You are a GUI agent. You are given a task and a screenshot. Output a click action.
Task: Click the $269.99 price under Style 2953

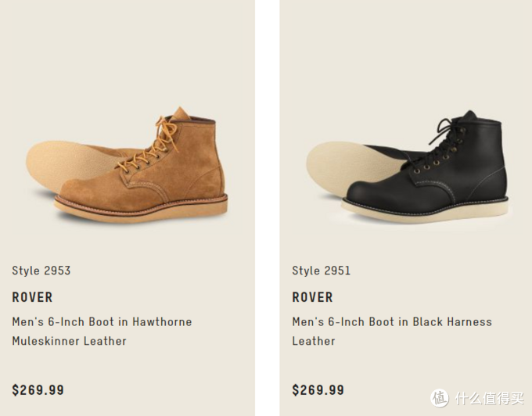point(38,389)
